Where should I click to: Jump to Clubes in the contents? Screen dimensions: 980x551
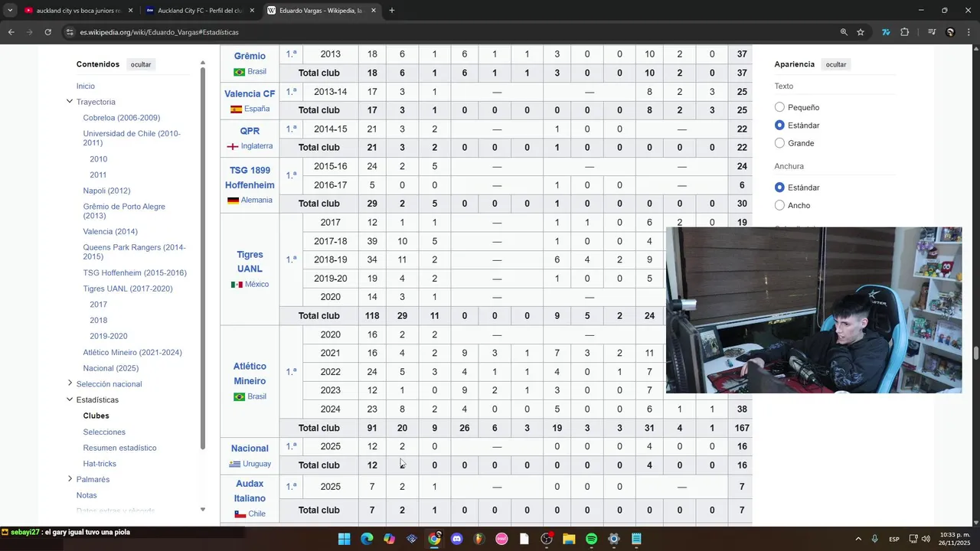(x=96, y=416)
